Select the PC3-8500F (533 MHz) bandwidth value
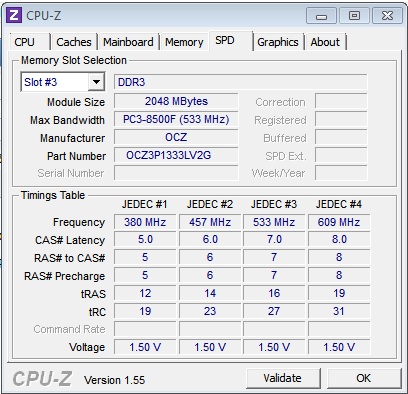This screenshot has width=408, height=394. (x=176, y=119)
